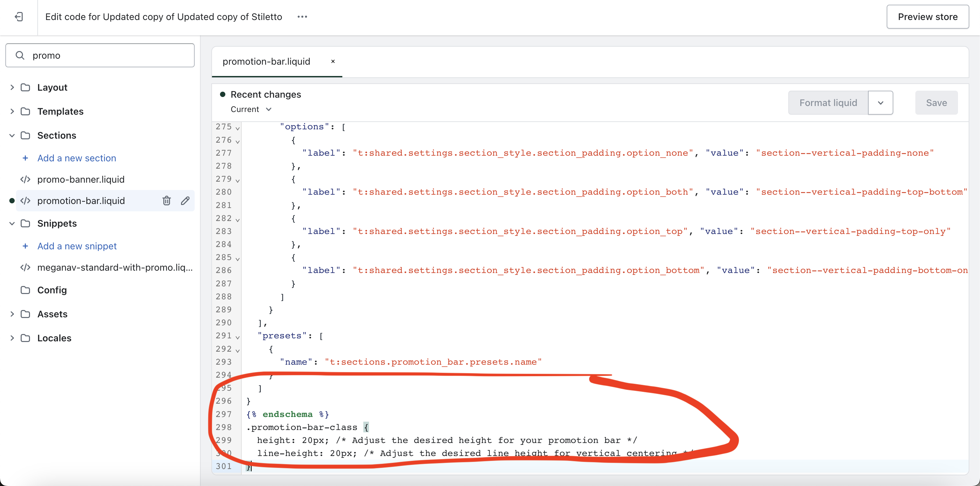Viewport: 980px width, 486px height.
Task: Delete promotion-bar.liquid with trash icon
Action: click(x=166, y=201)
